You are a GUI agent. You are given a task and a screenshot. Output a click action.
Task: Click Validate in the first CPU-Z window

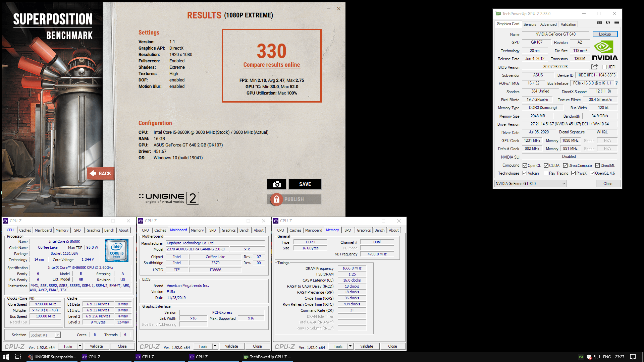(x=96, y=346)
